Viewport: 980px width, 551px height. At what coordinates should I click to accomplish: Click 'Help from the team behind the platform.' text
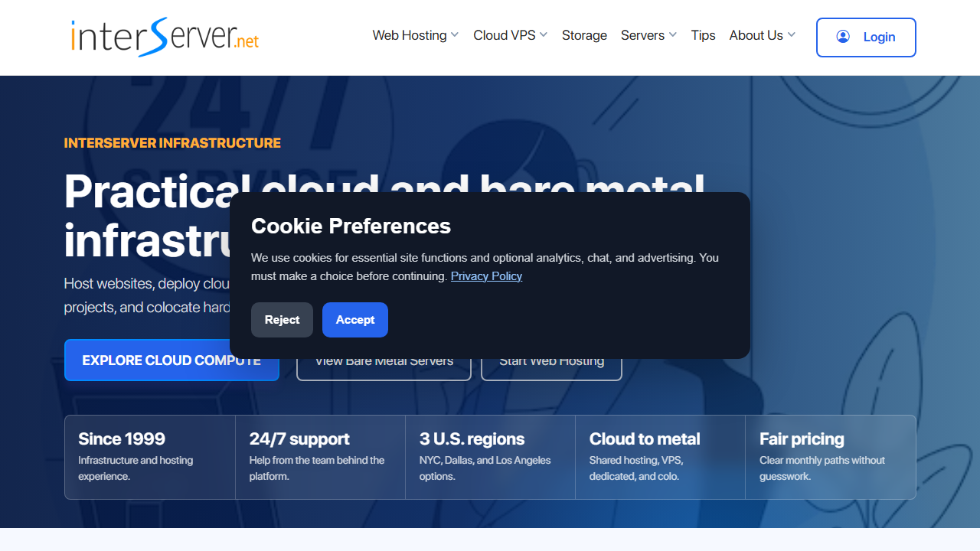coord(317,468)
